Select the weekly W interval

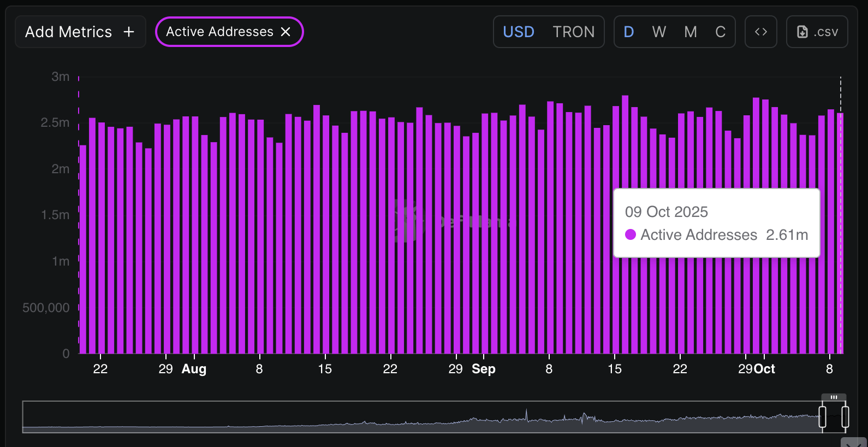(x=659, y=32)
